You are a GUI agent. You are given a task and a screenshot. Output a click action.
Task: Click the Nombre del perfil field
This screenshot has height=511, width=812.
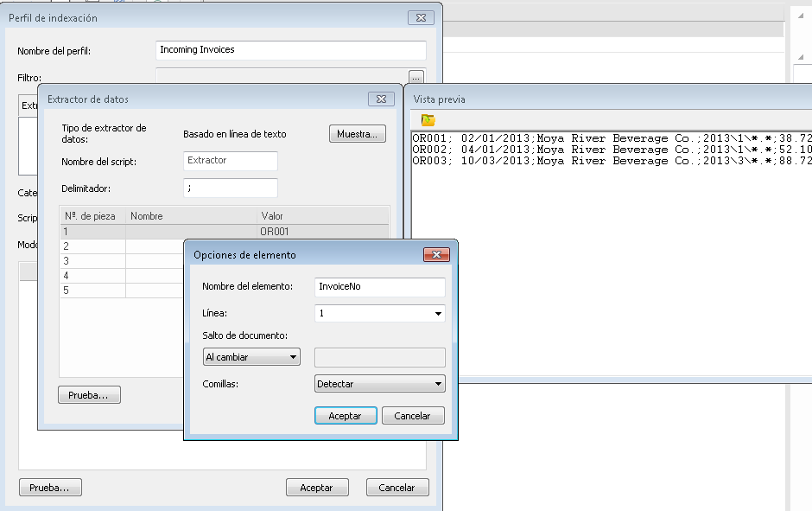(x=291, y=50)
